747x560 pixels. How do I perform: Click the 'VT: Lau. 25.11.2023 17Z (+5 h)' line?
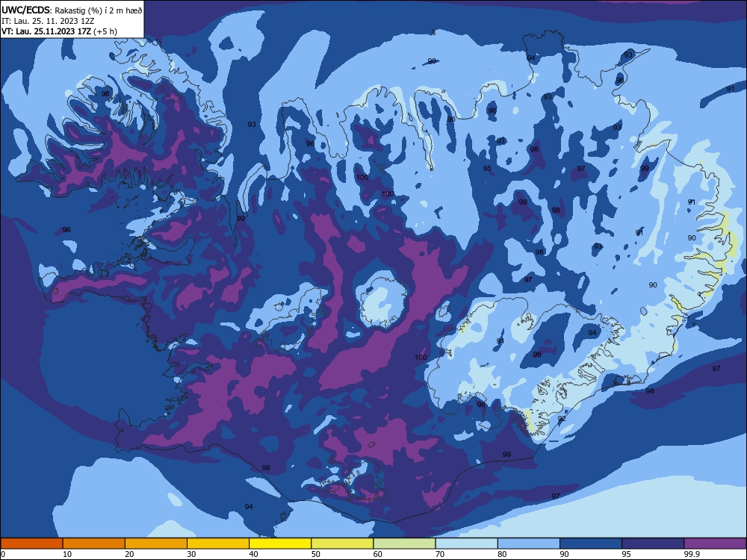(59, 31)
